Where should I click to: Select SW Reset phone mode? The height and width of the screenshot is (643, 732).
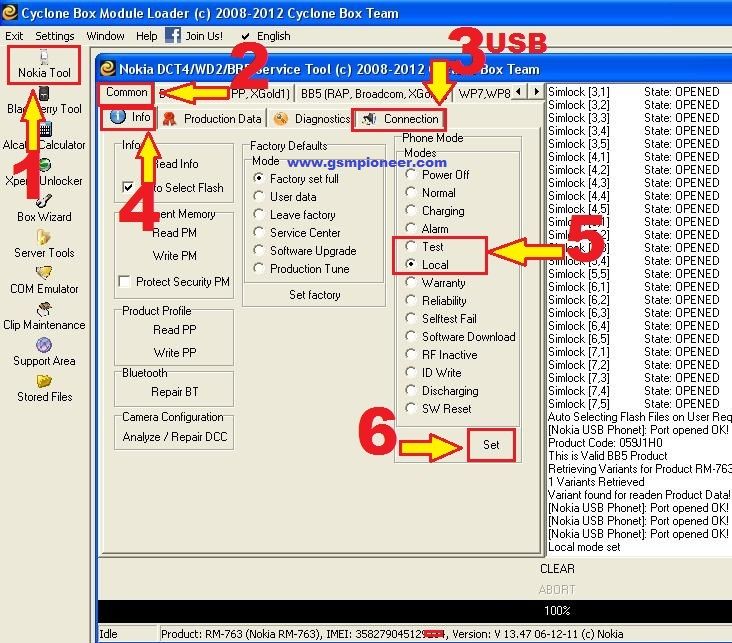point(410,408)
